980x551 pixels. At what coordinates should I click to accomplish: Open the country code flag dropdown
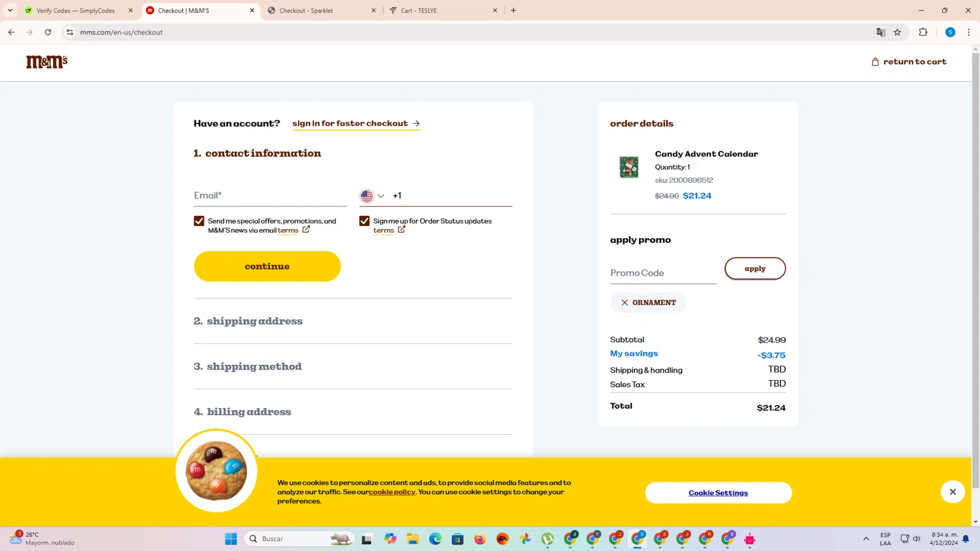tap(372, 196)
